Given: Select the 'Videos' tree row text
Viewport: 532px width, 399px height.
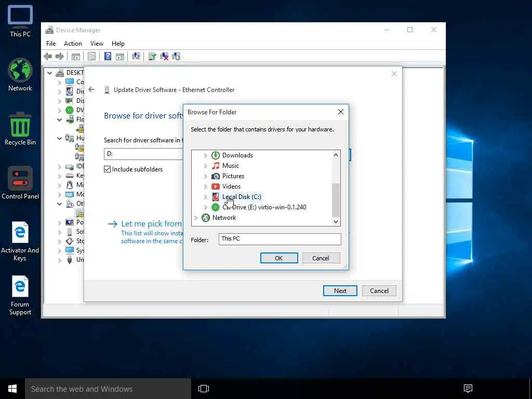Looking at the screenshot, I should (231, 187).
